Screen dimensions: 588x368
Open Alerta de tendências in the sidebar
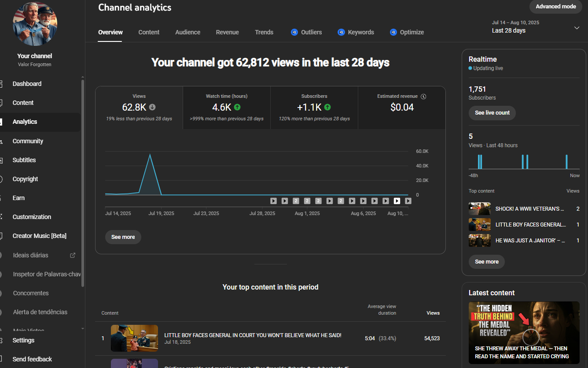(x=40, y=312)
